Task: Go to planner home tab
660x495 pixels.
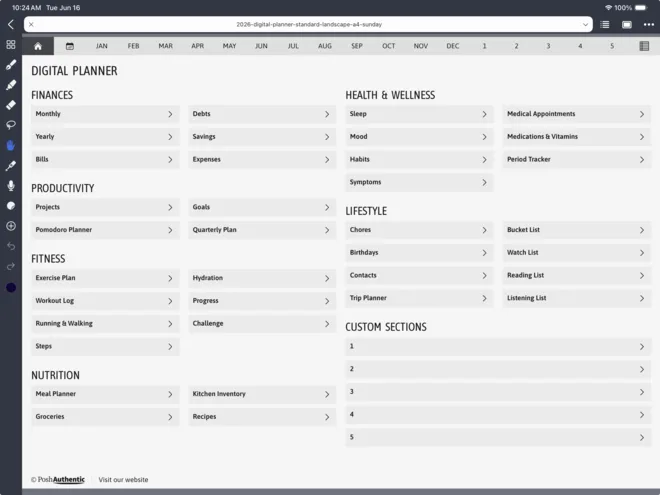Action: click(38, 46)
